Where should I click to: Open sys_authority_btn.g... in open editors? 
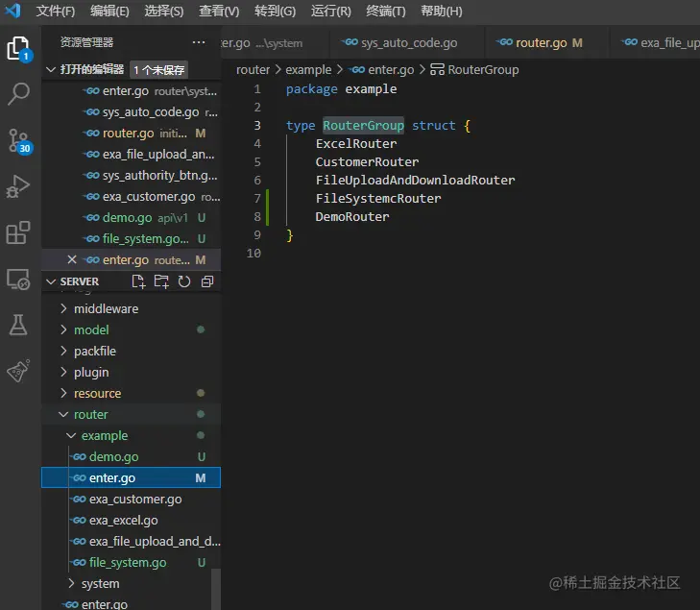point(132,176)
